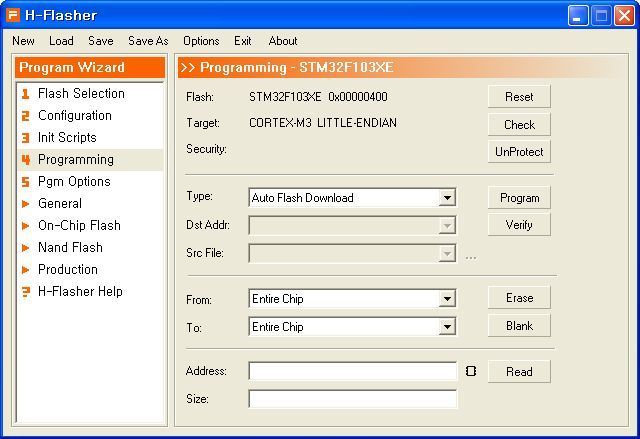Click the Program Wizard panel header
640x439 pixels.
pyautogui.click(x=90, y=67)
